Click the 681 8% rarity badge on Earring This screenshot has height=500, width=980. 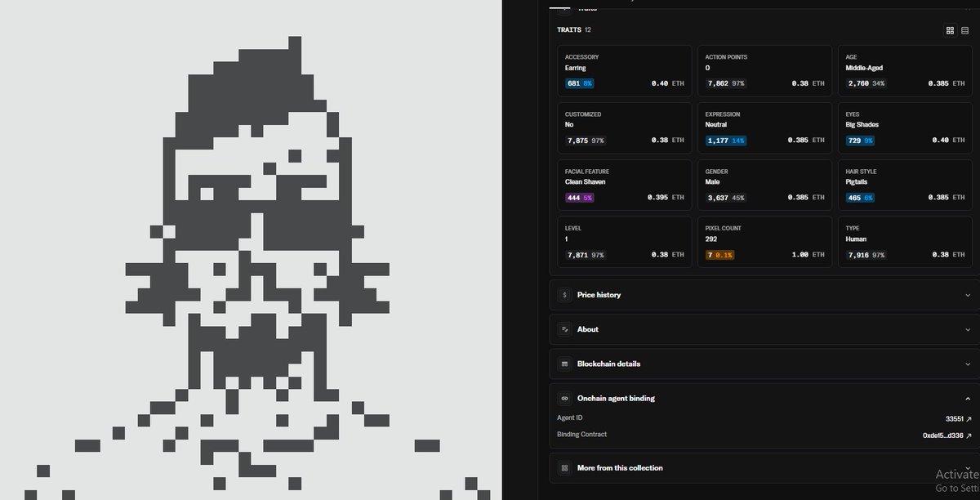coord(579,83)
